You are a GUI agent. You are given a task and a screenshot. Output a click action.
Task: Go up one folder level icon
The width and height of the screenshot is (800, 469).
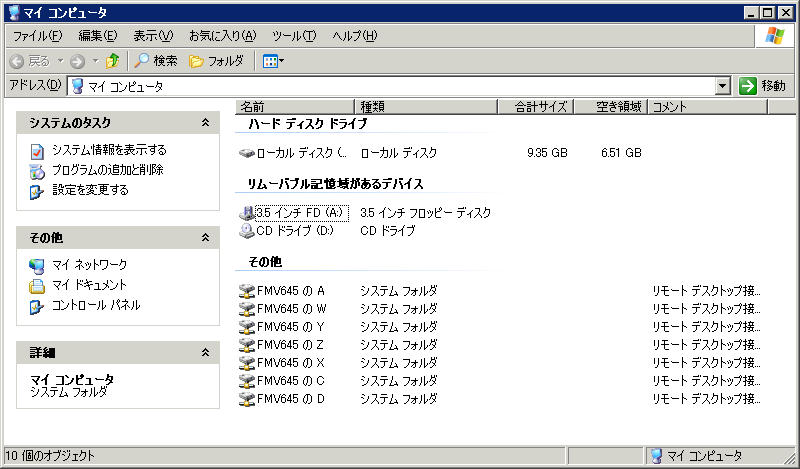pyautogui.click(x=113, y=61)
